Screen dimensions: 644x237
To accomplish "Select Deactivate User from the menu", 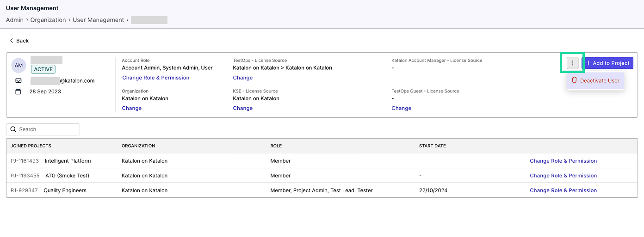I will 595,80.
